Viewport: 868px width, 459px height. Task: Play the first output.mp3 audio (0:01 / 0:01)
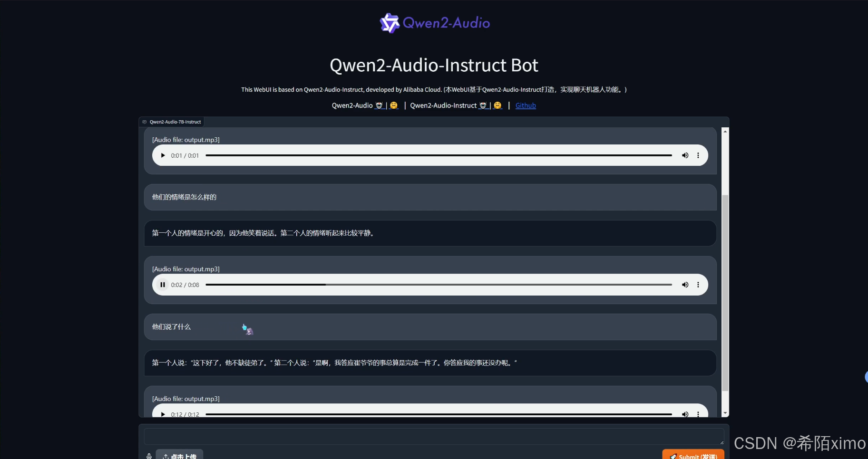coord(163,155)
